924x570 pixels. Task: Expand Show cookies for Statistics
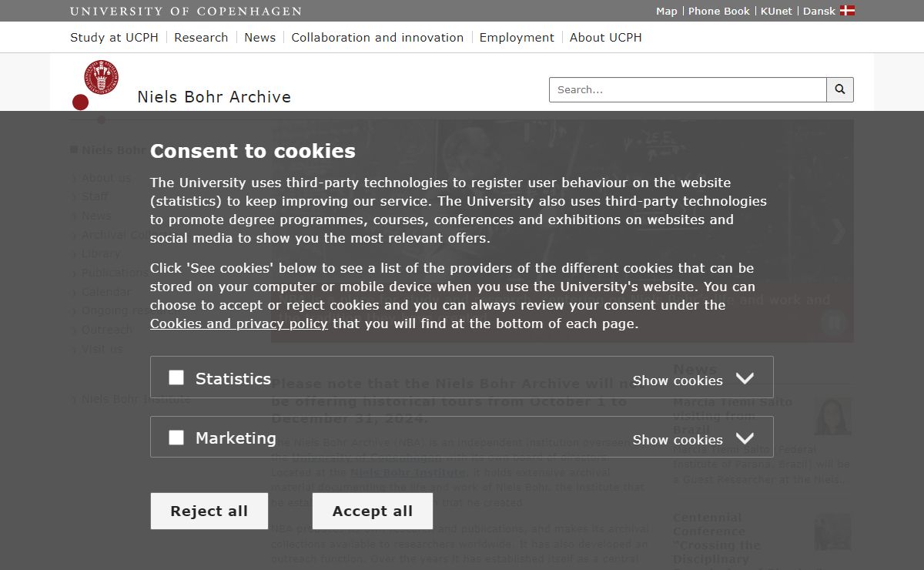point(678,381)
